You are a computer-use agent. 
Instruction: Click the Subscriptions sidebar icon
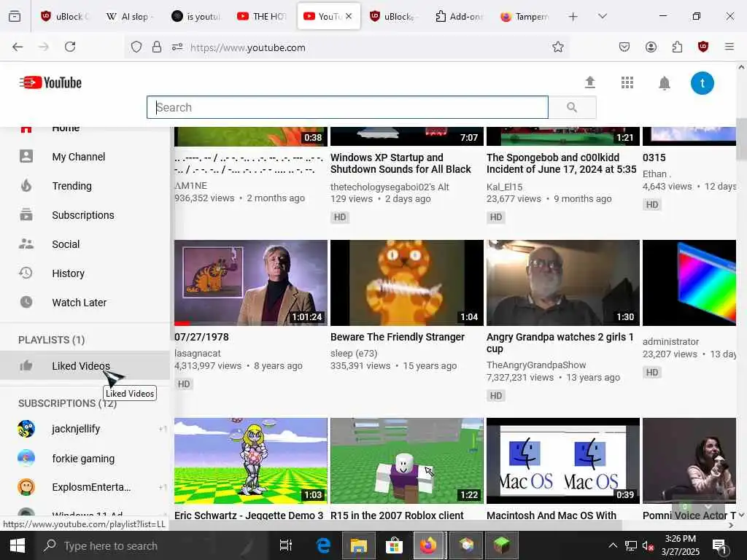point(26,215)
